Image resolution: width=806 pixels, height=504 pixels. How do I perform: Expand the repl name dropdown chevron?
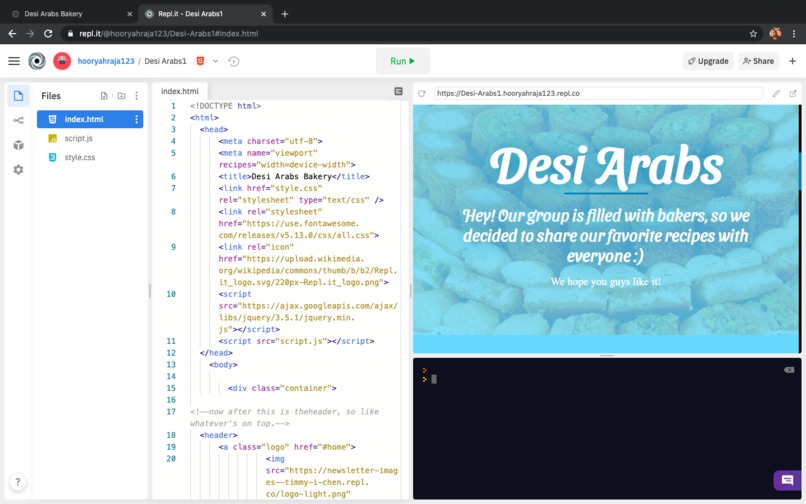pyautogui.click(x=215, y=61)
